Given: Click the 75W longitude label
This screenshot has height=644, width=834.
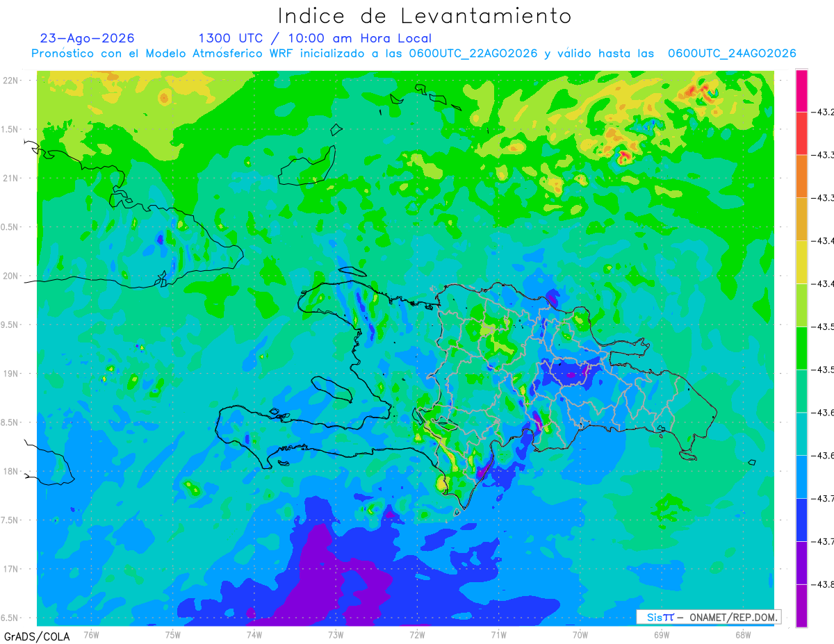Looking at the screenshot, I should point(173,634).
